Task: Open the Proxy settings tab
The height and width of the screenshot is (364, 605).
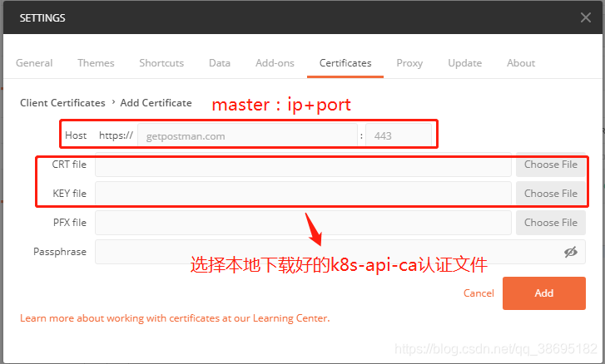Action: click(x=409, y=63)
